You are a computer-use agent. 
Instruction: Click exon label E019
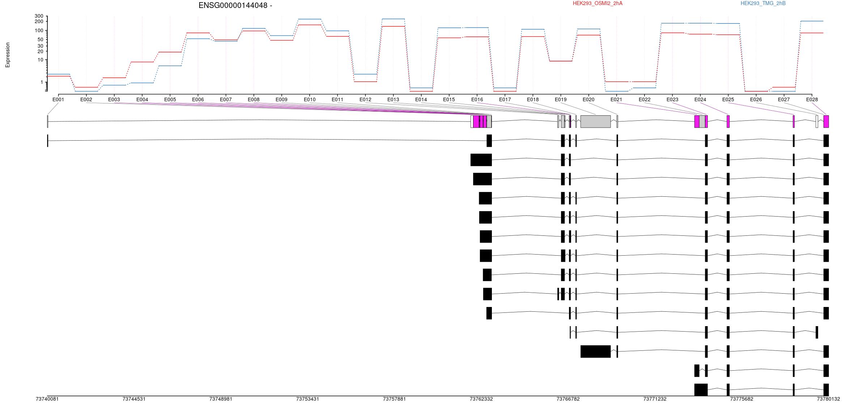561,99
